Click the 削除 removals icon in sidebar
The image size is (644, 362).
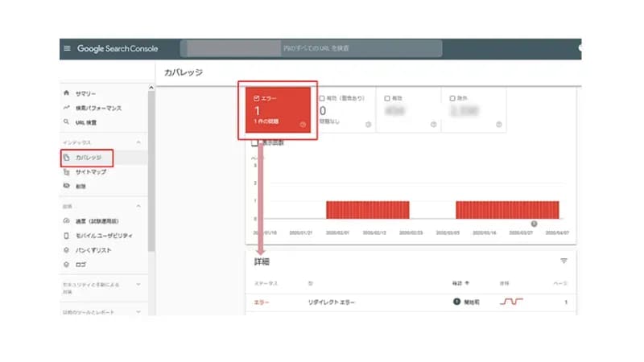[66, 186]
